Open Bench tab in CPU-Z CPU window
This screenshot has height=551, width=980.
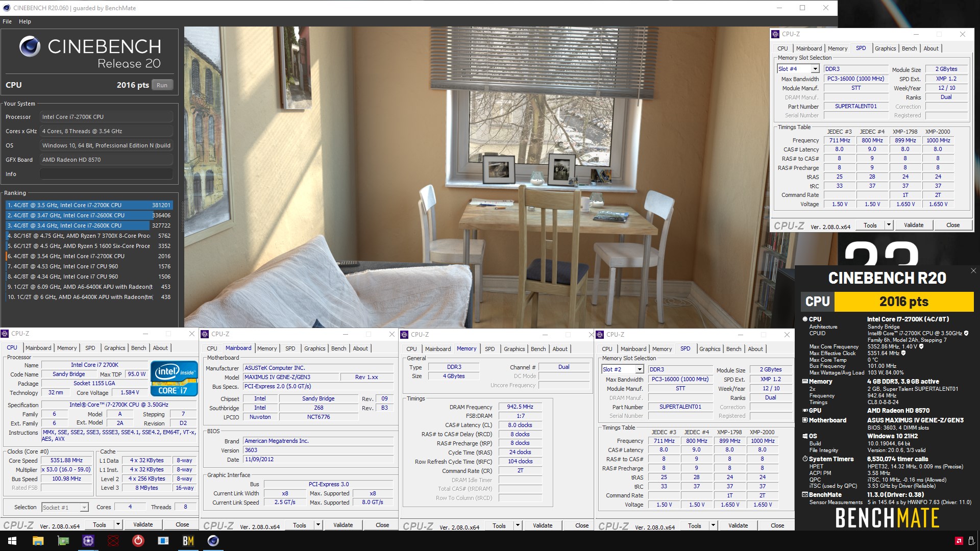138,348
